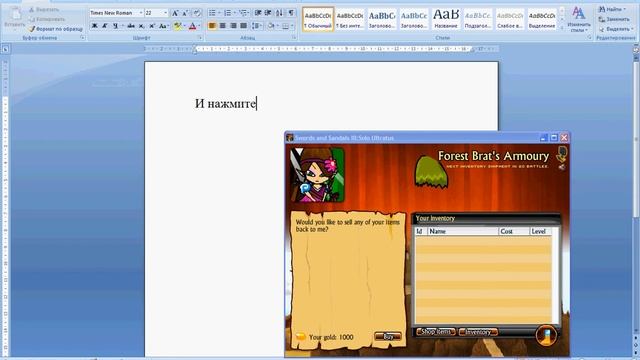Click the shopkeeper portrait in game
640x360 pixels.
point(317,175)
